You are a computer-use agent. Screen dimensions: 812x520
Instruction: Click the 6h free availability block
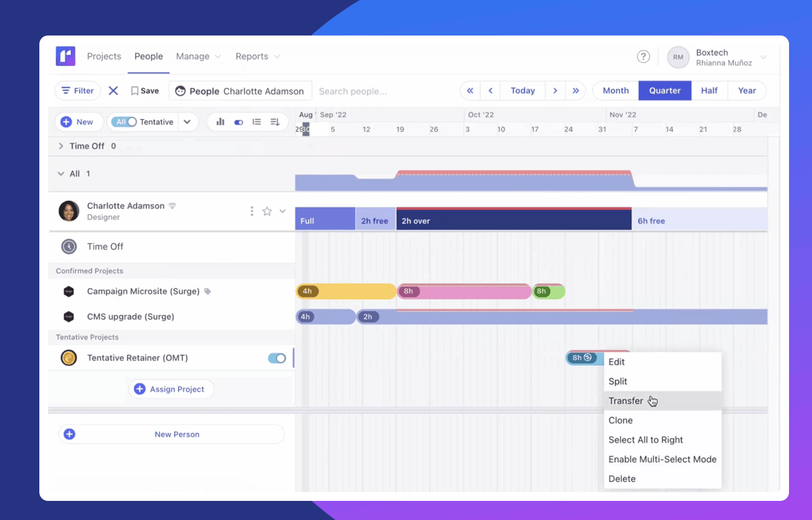[x=700, y=219]
